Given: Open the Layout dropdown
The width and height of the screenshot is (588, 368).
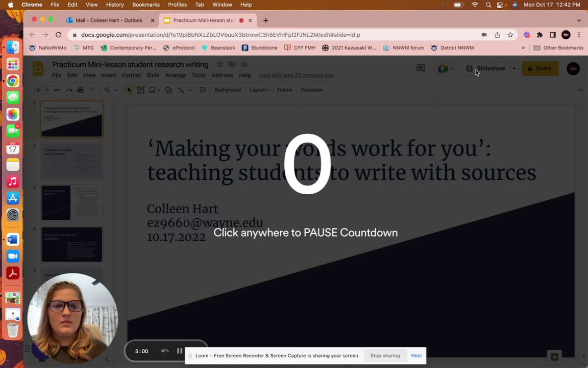Looking at the screenshot, I should [x=259, y=90].
